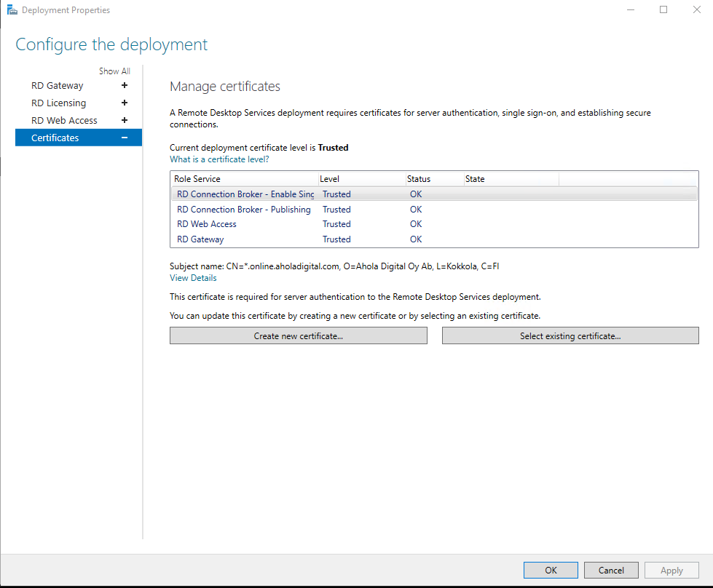Close the Deployment Properties window
The width and height of the screenshot is (713, 588).
pos(697,9)
